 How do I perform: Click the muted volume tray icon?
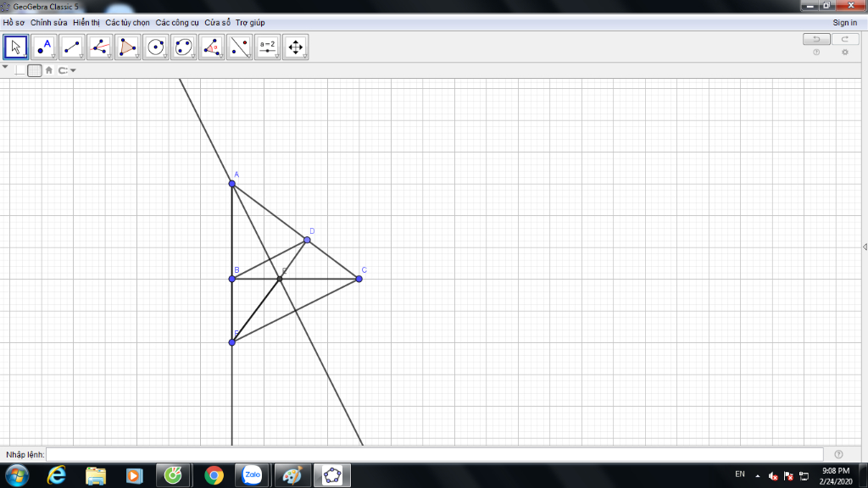773,476
